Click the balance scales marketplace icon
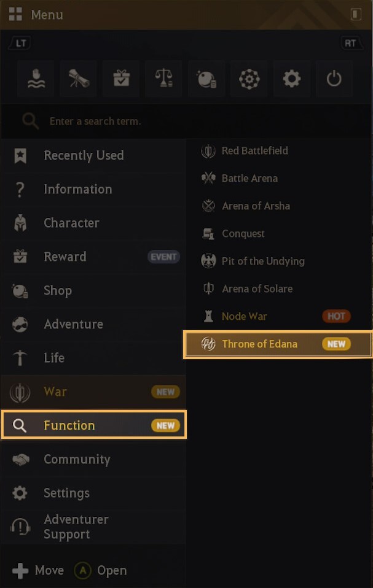This screenshot has width=373, height=588. pyautogui.click(x=164, y=78)
